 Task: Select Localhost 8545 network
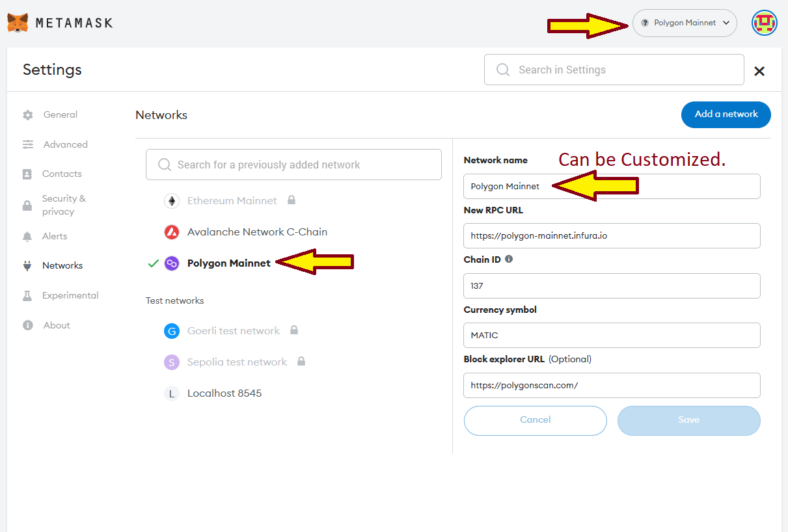[224, 393]
